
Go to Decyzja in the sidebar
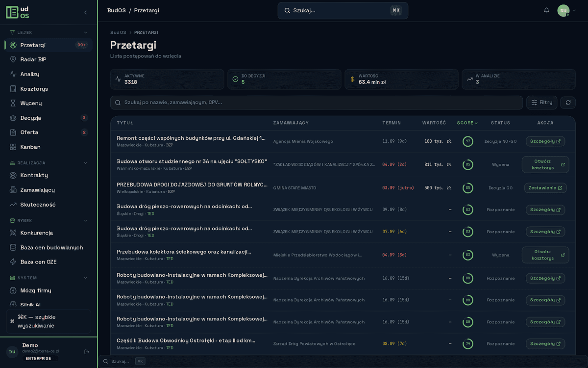click(x=49, y=118)
